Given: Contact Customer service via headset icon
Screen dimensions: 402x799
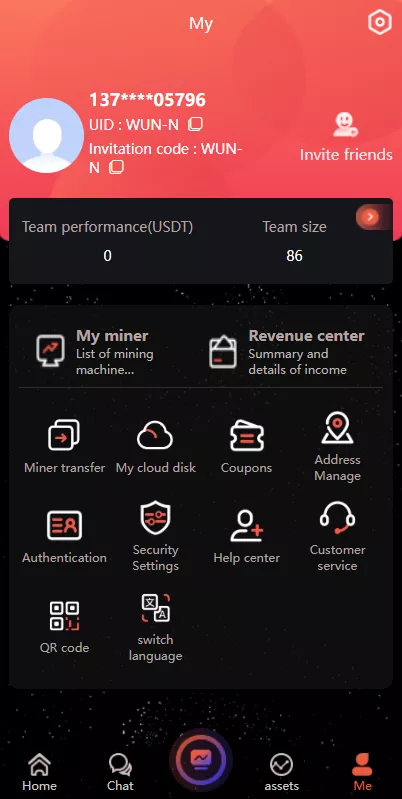Looking at the screenshot, I should coord(337,518).
